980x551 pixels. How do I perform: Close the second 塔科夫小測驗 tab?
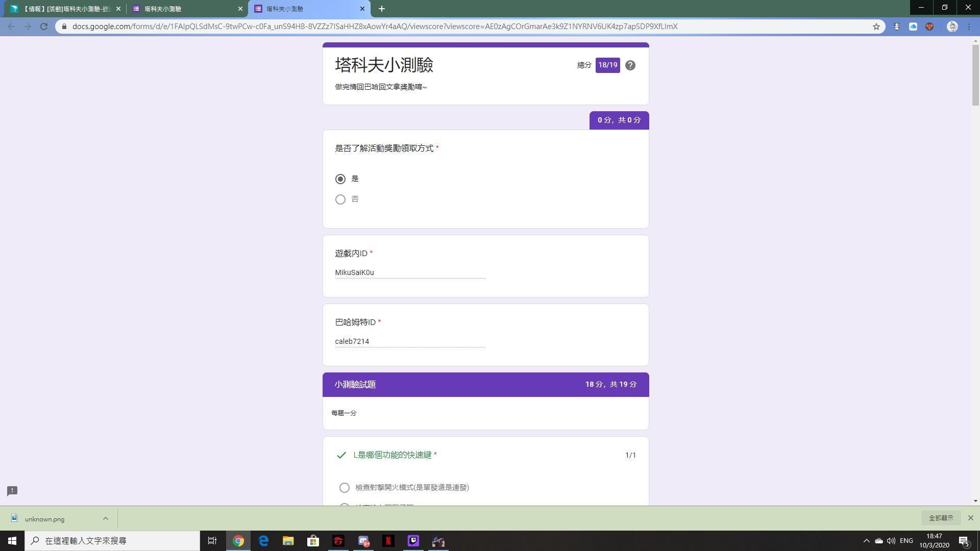[240, 9]
